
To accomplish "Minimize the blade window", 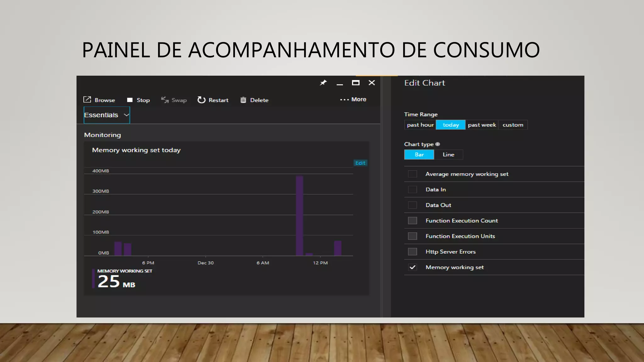I will click(x=340, y=84).
